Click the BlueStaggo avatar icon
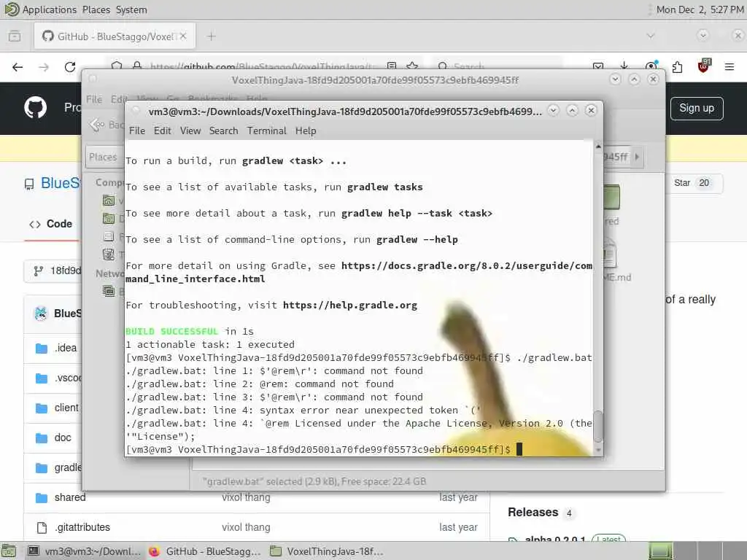Viewport: 747px width, 560px height. pos(41,314)
